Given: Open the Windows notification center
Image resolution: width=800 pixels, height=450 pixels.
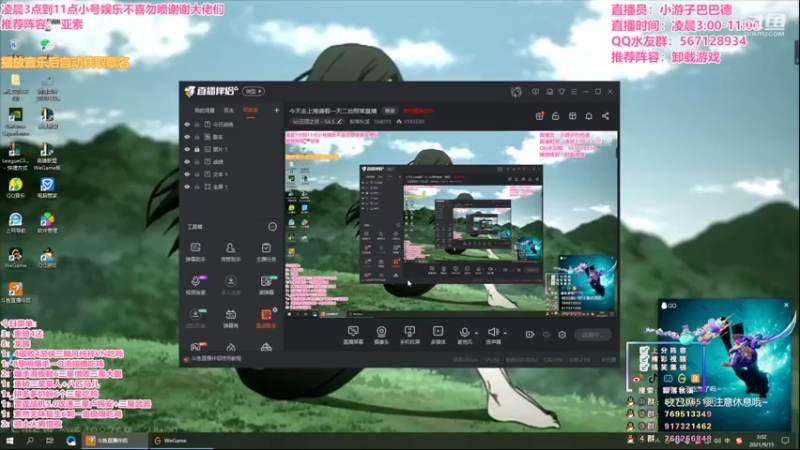Looking at the screenshot, I should 785,440.
